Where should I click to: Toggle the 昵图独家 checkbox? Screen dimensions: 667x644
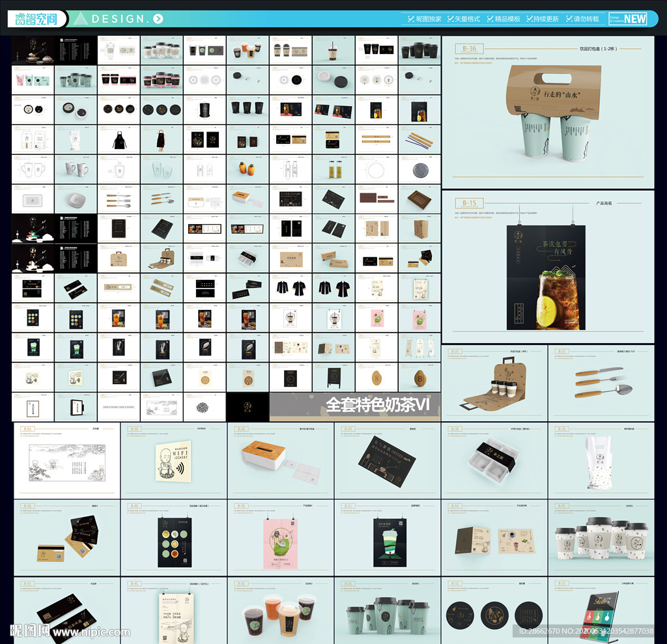[411, 19]
